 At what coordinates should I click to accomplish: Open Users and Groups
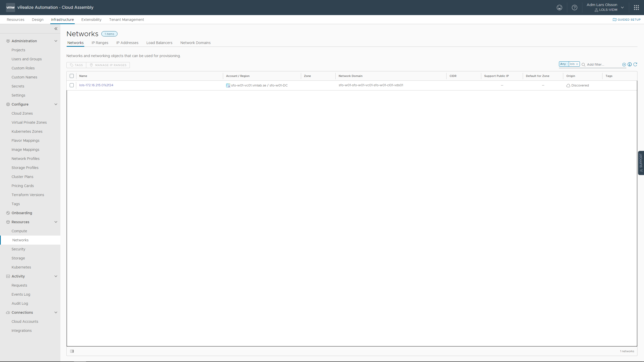[x=27, y=59]
